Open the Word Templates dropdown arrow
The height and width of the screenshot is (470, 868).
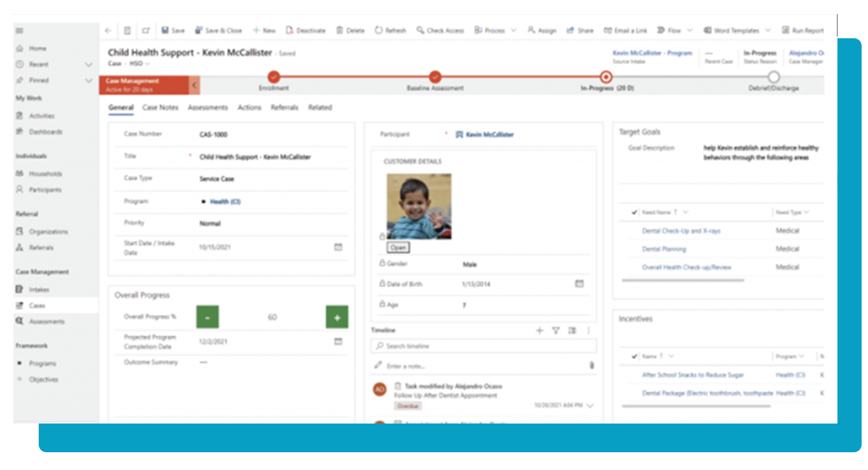[768, 31]
